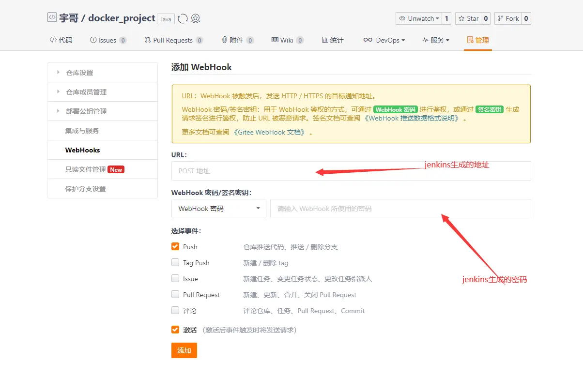Image resolution: width=583 pixels, height=392 pixels.
Task: Open the 统计 tab
Action: [333, 40]
